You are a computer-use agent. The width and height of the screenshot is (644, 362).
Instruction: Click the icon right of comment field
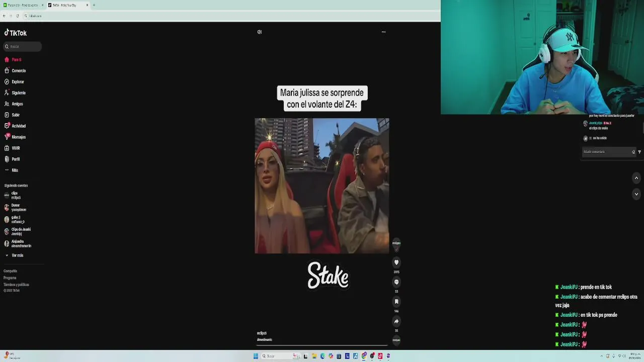(x=639, y=152)
